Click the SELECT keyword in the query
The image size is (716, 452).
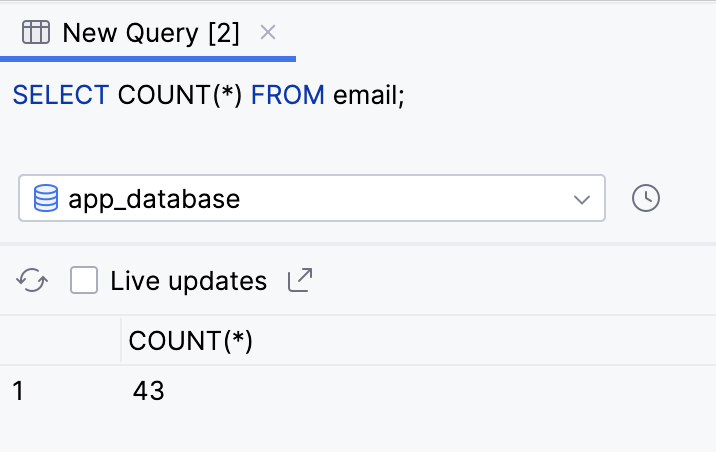pyautogui.click(x=60, y=95)
